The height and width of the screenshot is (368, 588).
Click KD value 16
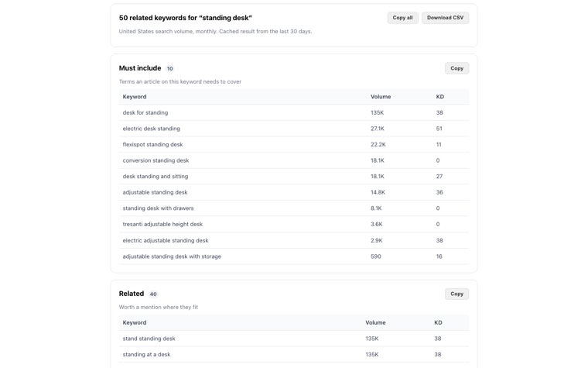pos(439,256)
